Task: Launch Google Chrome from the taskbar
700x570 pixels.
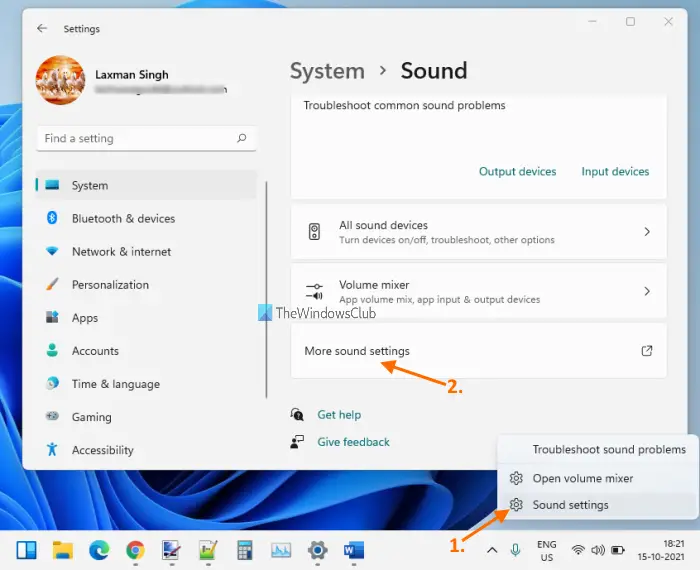Action: 135,549
